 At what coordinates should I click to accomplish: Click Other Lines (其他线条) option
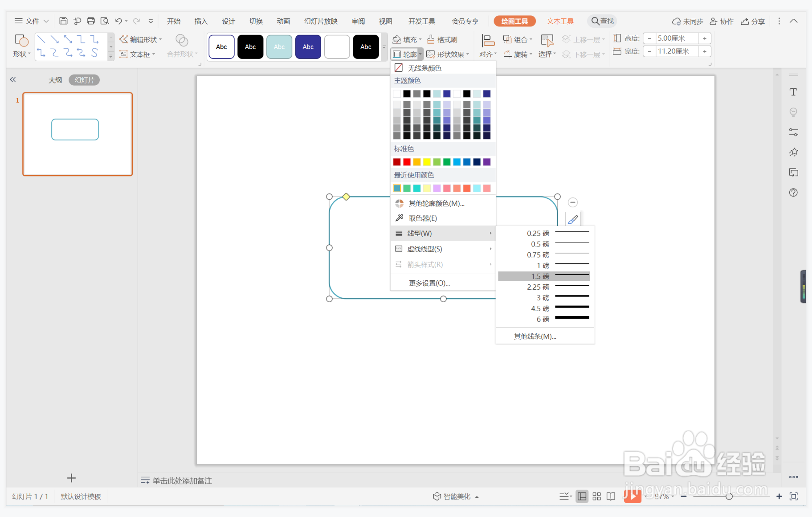pyautogui.click(x=535, y=336)
